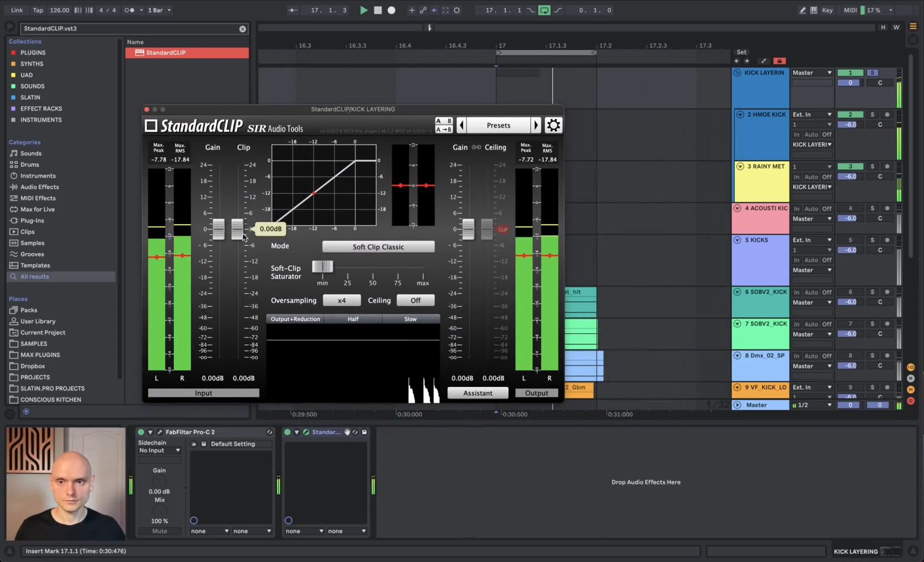This screenshot has height=562, width=924.
Task: Click the wrench icon on FabFilter Pro-C 2
Action: click(x=160, y=432)
